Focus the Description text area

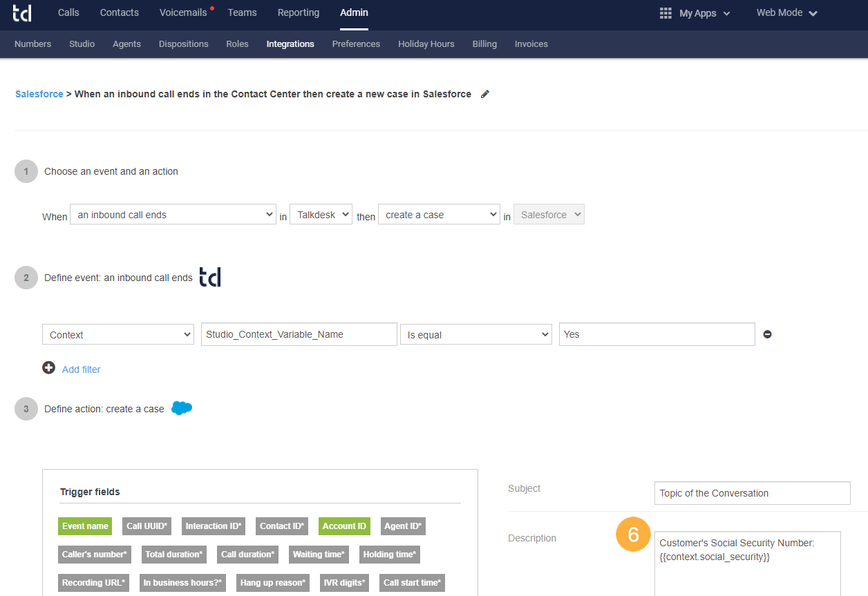(748, 563)
